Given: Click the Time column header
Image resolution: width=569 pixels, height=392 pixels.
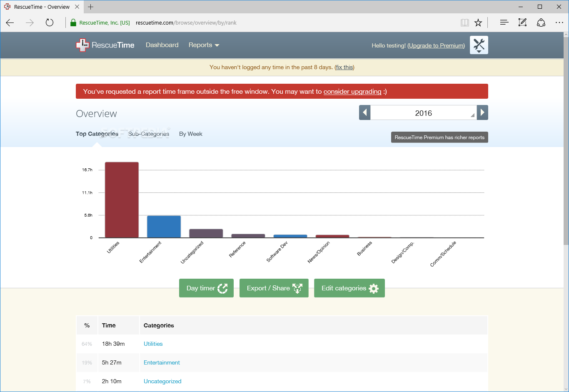Looking at the screenshot, I should (x=118, y=325).
